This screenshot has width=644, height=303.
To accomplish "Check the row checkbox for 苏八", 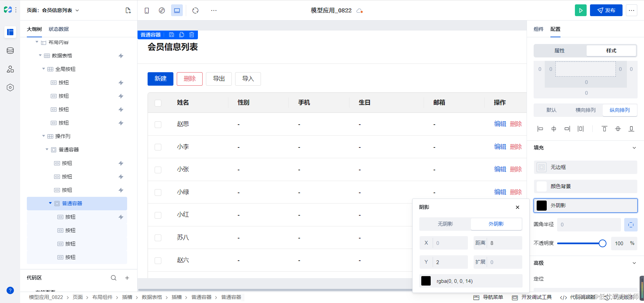I will 158,238.
